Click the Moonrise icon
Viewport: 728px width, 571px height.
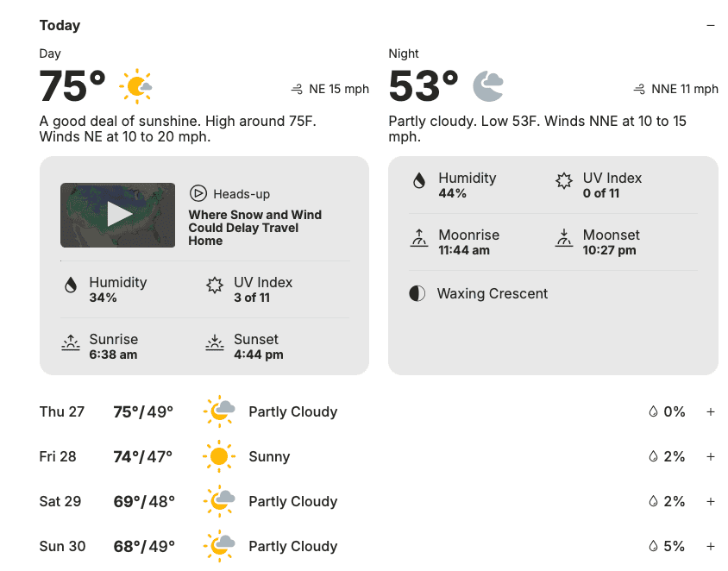pos(419,238)
